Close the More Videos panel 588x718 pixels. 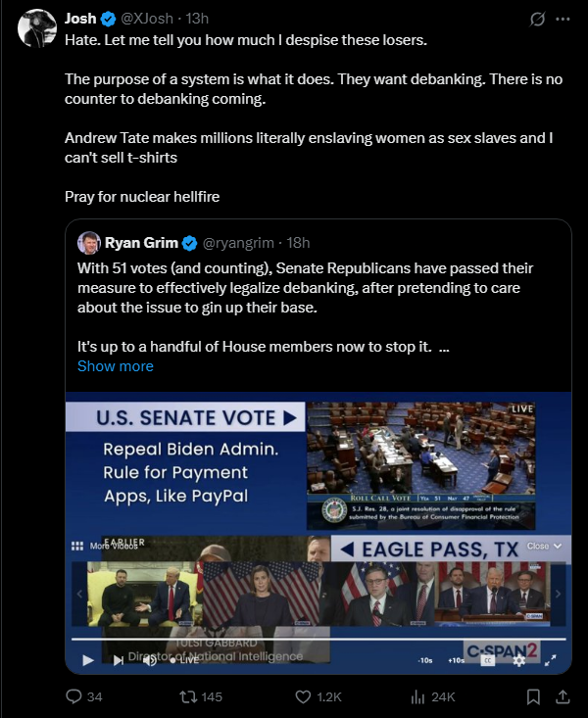point(544,546)
